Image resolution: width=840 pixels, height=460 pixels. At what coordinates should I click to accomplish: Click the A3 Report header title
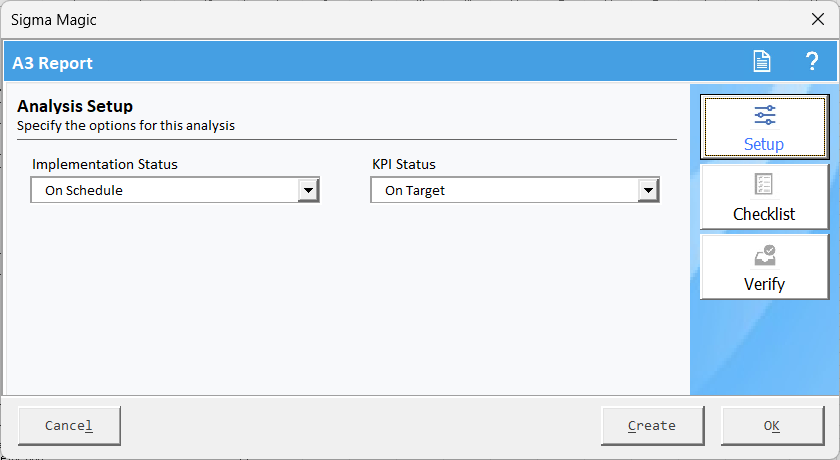53,63
